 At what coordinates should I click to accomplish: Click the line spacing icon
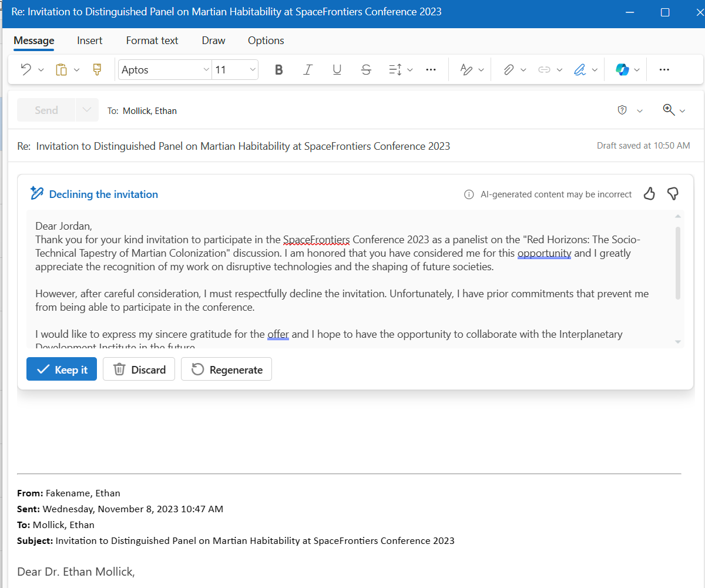point(395,70)
